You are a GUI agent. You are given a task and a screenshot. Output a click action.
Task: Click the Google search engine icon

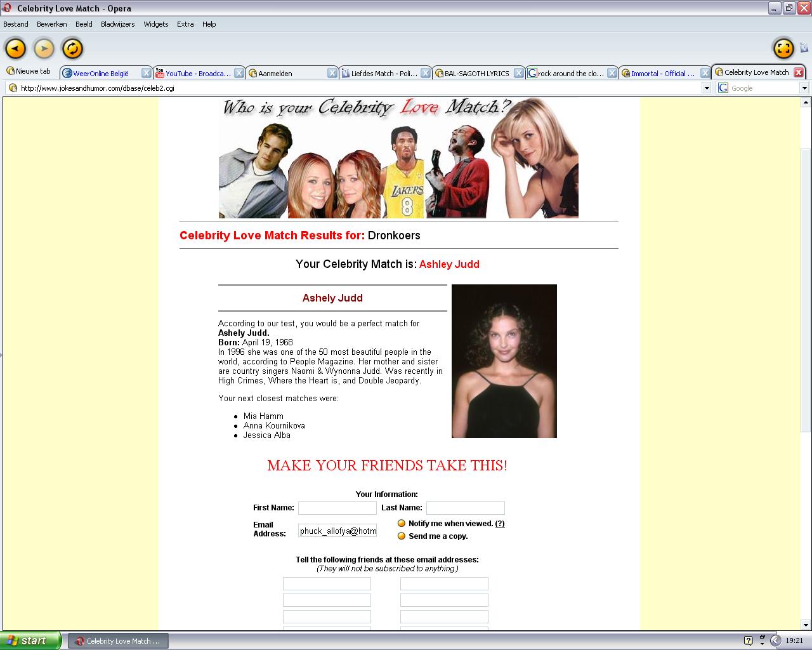coord(723,88)
